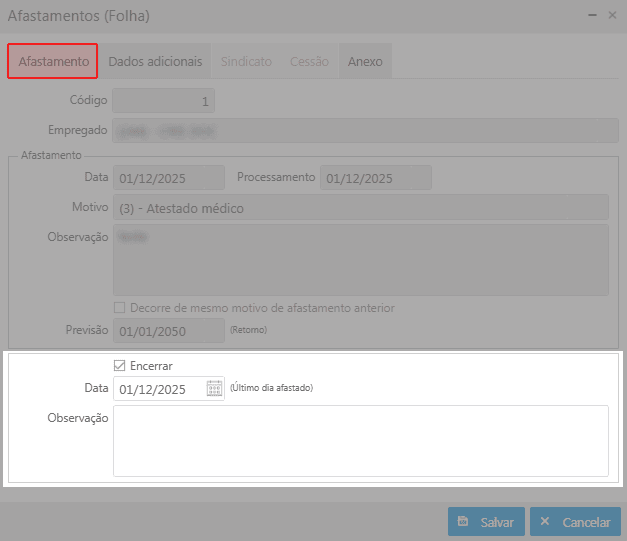The height and width of the screenshot is (541, 627).
Task: Save the leave record with Salvar
Action: 486,521
